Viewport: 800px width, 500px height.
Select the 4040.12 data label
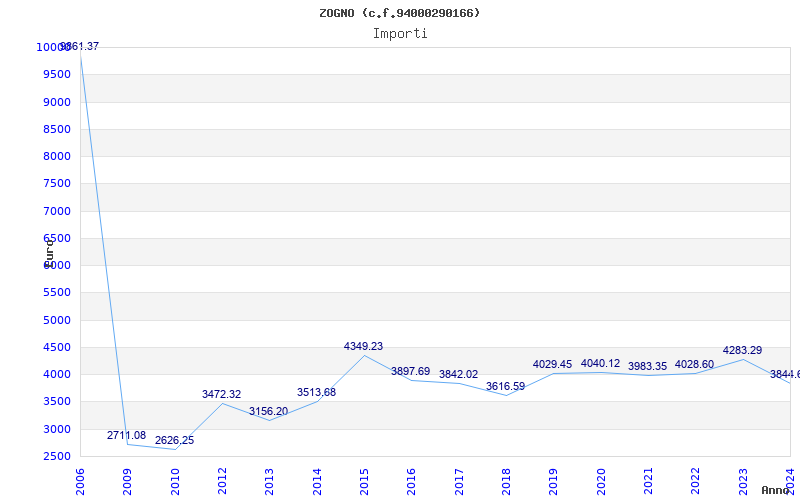(x=600, y=363)
